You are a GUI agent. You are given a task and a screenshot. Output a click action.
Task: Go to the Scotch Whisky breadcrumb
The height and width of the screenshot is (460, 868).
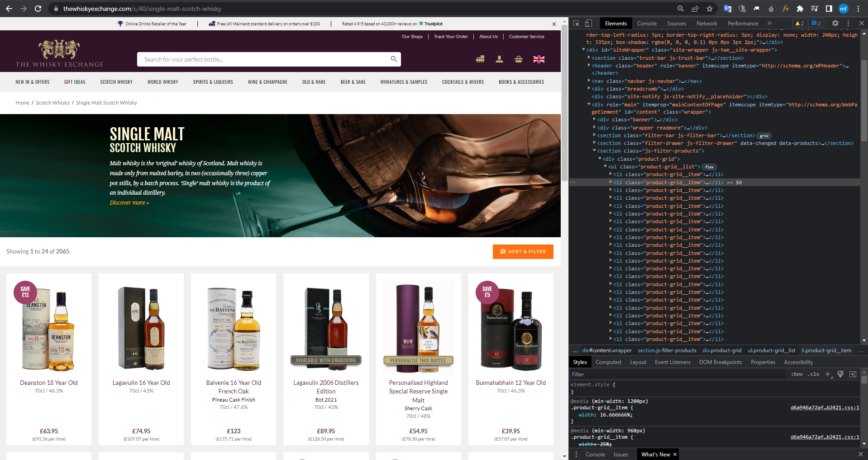[x=52, y=103]
